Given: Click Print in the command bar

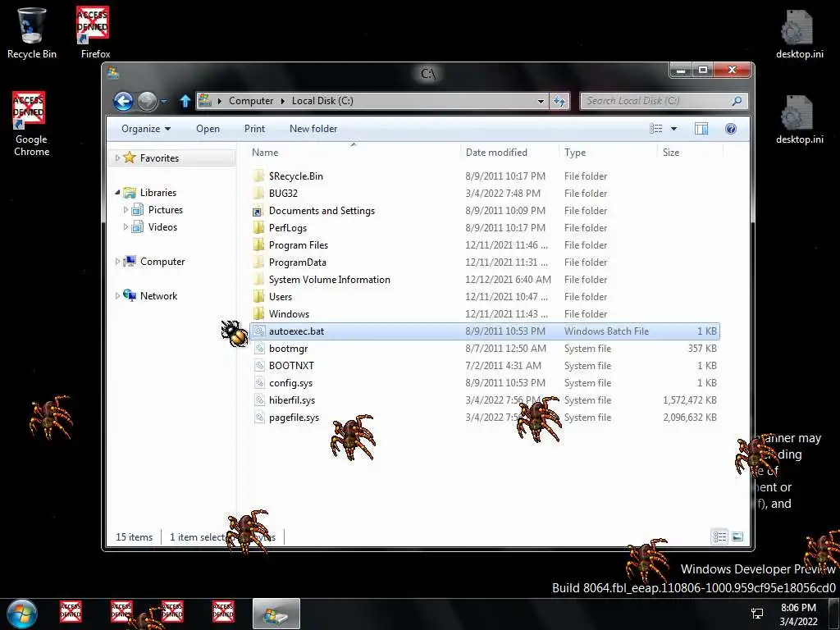Looking at the screenshot, I should click(x=254, y=129).
